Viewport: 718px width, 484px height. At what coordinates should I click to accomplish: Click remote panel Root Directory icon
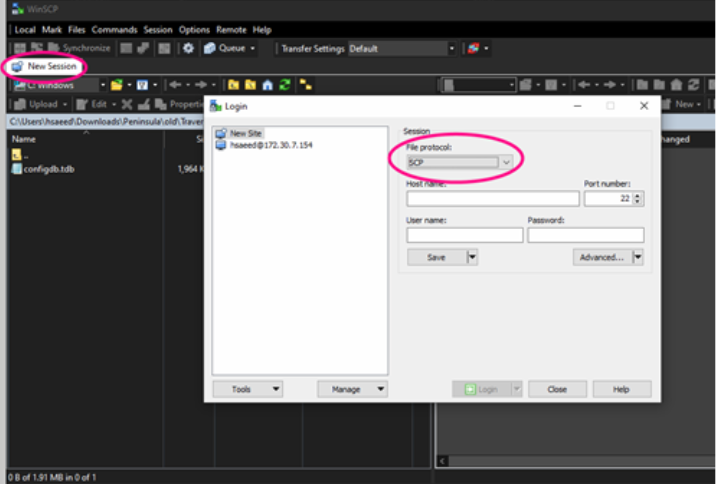click(x=659, y=85)
